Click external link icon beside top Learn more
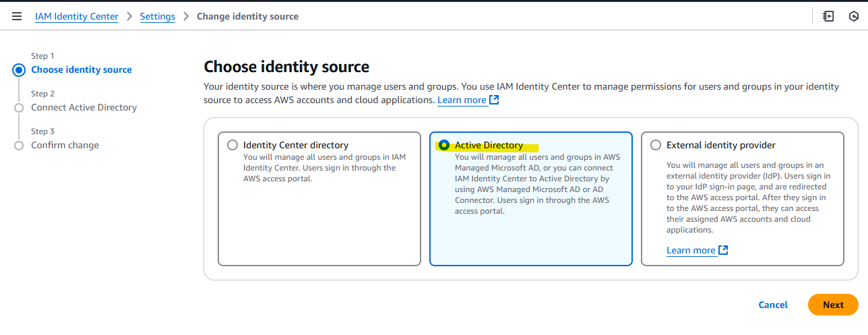 (x=494, y=100)
